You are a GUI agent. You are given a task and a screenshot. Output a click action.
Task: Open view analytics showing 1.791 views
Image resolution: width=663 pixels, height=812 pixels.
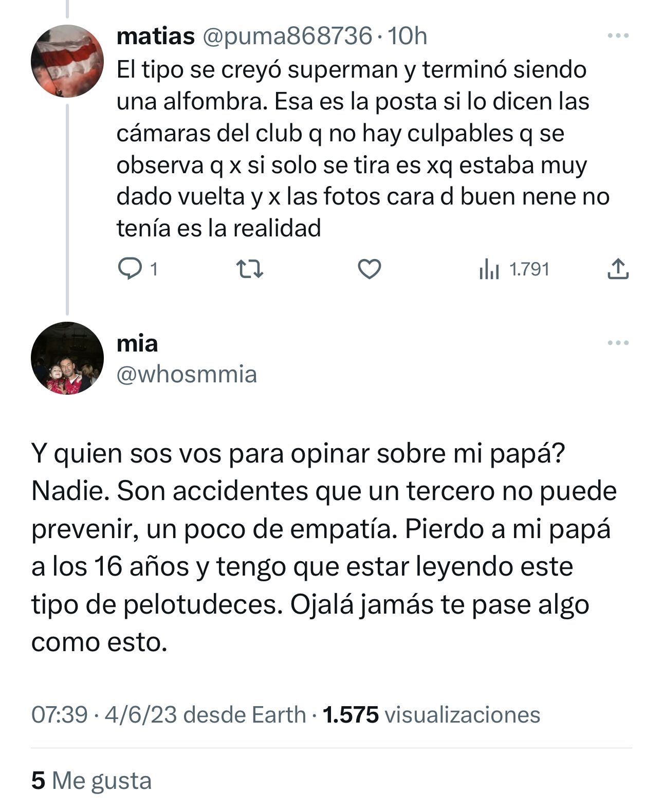514,269
